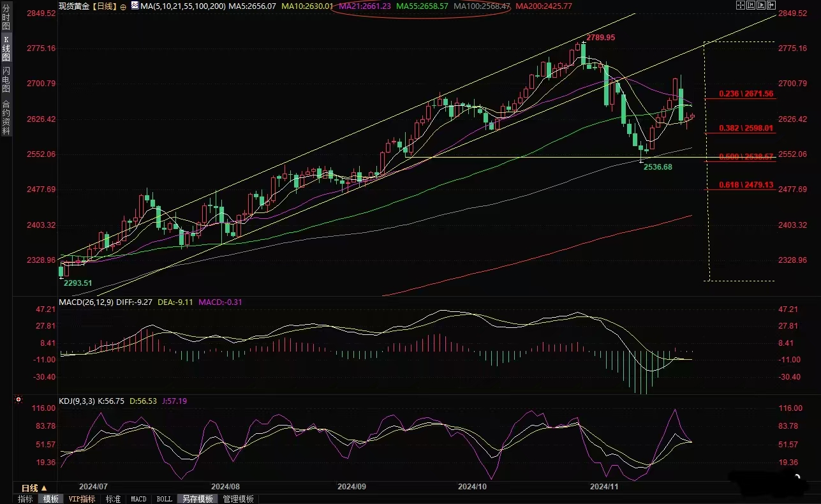Click the 0.236 Fibonacci level 2671.56
The image size is (821, 504).
(x=746, y=94)
